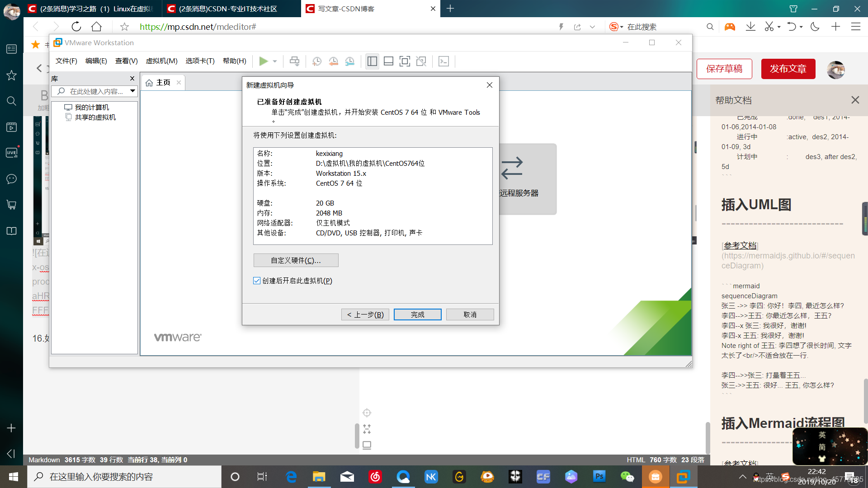Toggle the library sidebar view icon
Viewport: 868px width, 488px height.
coord(372,61)
